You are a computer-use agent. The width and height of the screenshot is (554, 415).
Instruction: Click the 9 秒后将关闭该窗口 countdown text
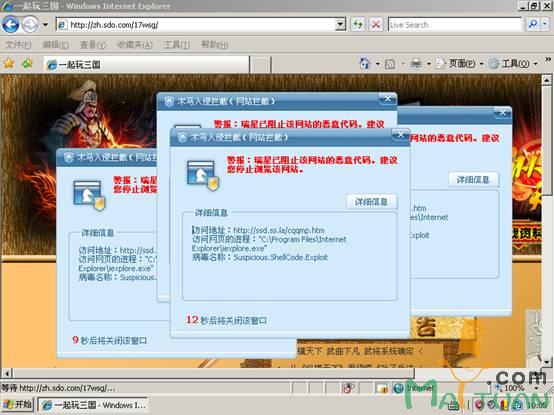click(x=110, y=340)
